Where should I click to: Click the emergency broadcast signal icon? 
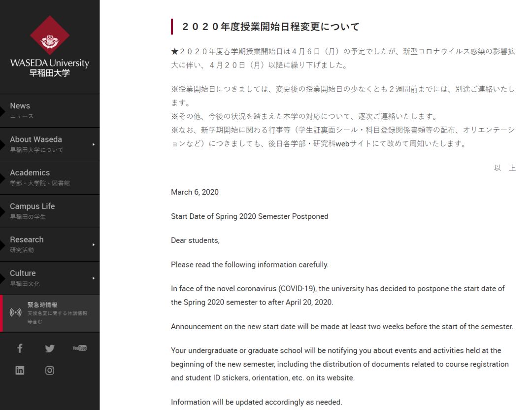point(16,312)
